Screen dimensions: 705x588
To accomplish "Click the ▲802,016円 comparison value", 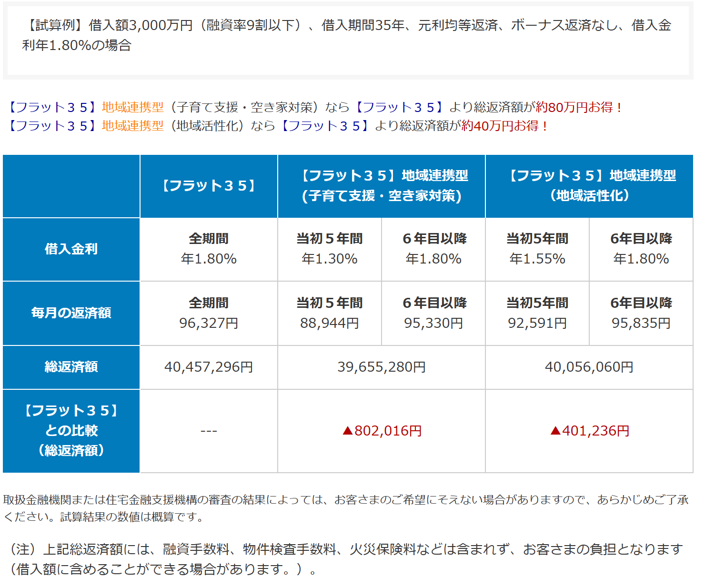I will pyautogui.click(x=382, y=431).
